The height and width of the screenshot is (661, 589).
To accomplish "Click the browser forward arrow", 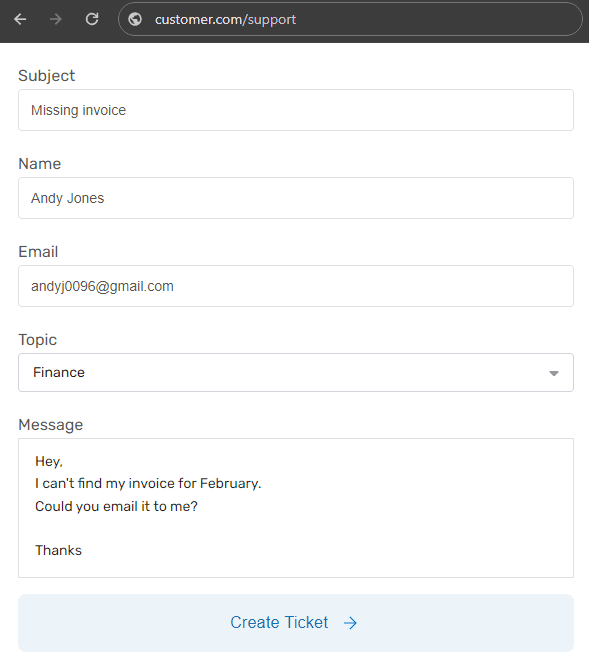I will [x=56, y=19].
